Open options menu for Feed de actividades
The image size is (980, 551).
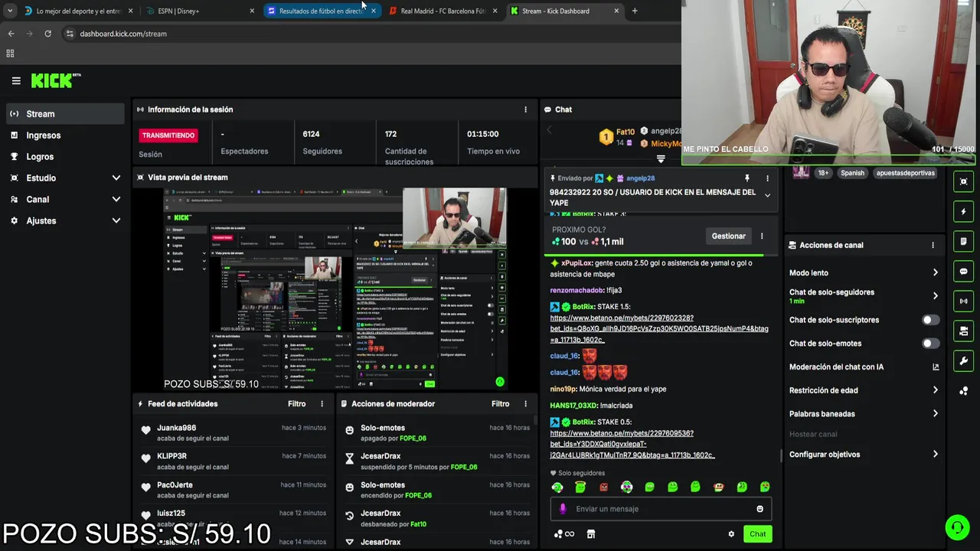(322, 404)
